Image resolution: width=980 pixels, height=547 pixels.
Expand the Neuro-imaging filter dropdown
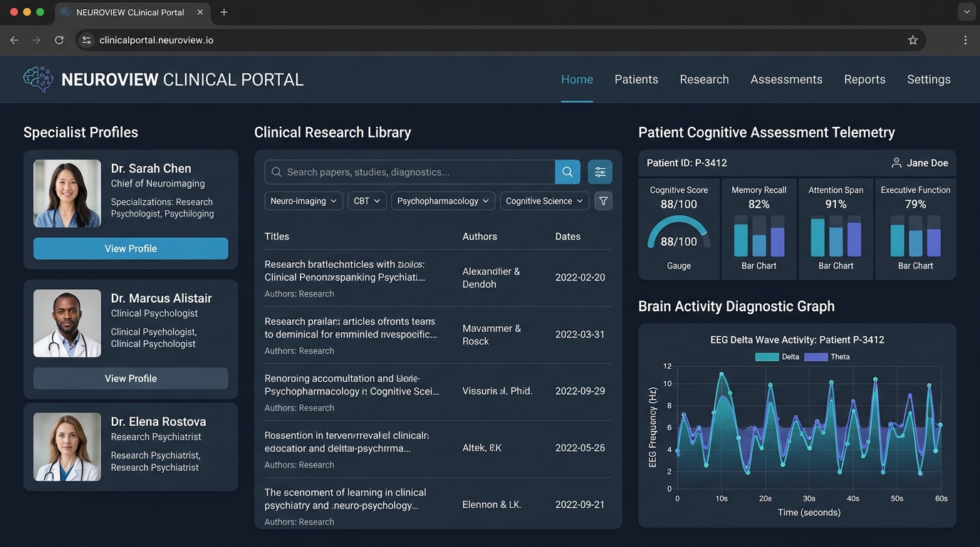click(x=304, y=201)
